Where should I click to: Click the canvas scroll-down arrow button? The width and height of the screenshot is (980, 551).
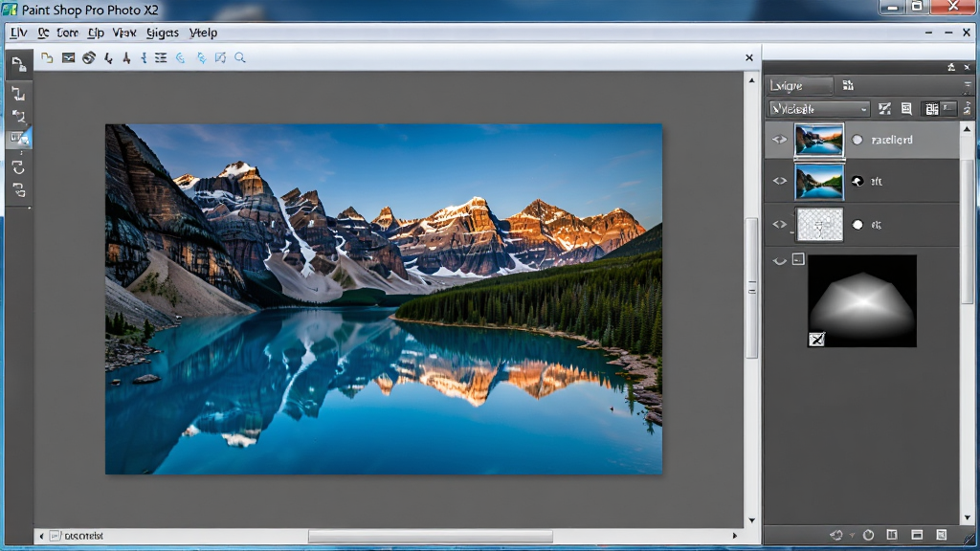coord(752,519)
